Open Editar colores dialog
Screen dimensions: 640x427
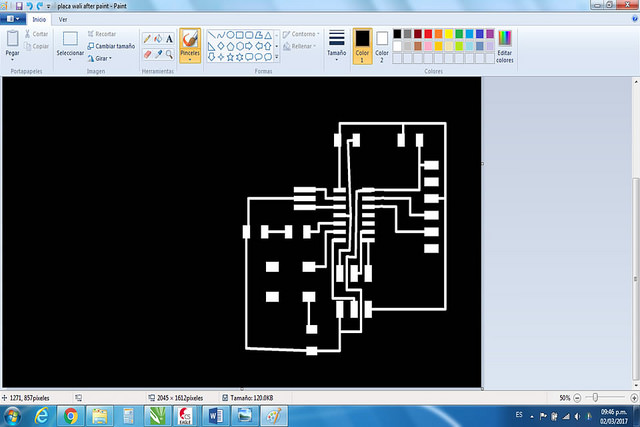point(505,46)
